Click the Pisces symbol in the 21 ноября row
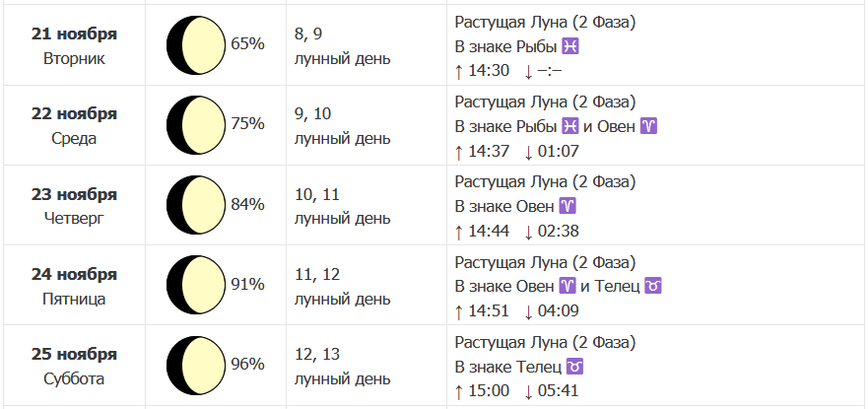The height and width of the screenshot is (409, 868). (x=570, y=46)
